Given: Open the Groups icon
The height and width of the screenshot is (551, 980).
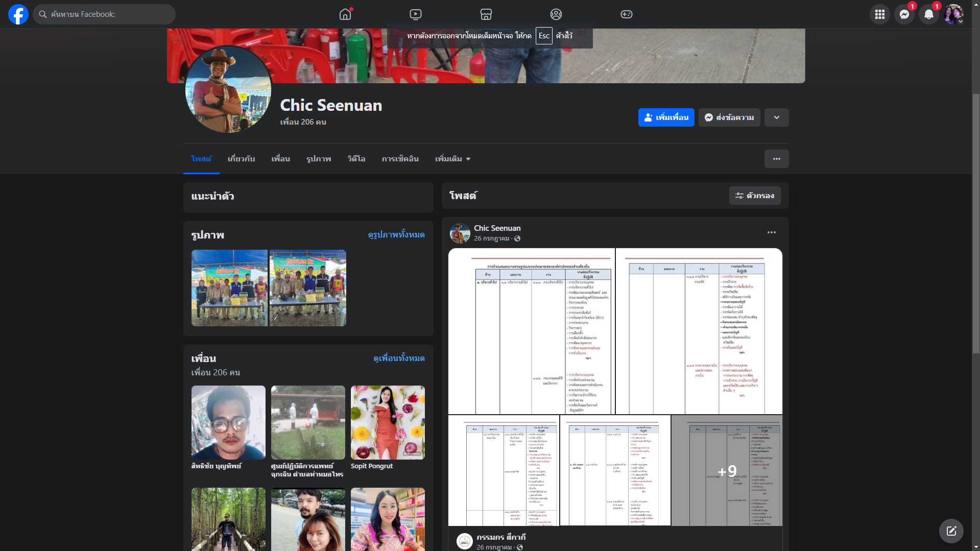Looking at the screenshot, I should point(556,14).
